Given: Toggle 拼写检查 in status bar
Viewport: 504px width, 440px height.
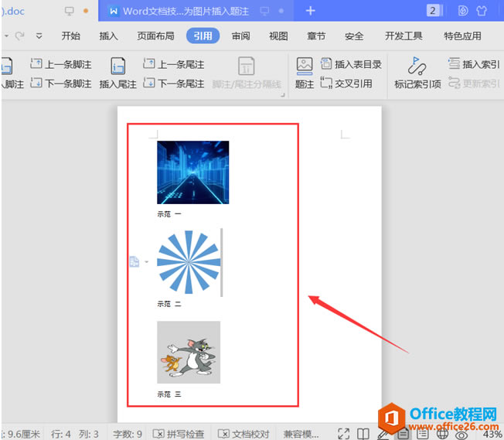Looking at the screenshot, I should (x=179, y=434).
